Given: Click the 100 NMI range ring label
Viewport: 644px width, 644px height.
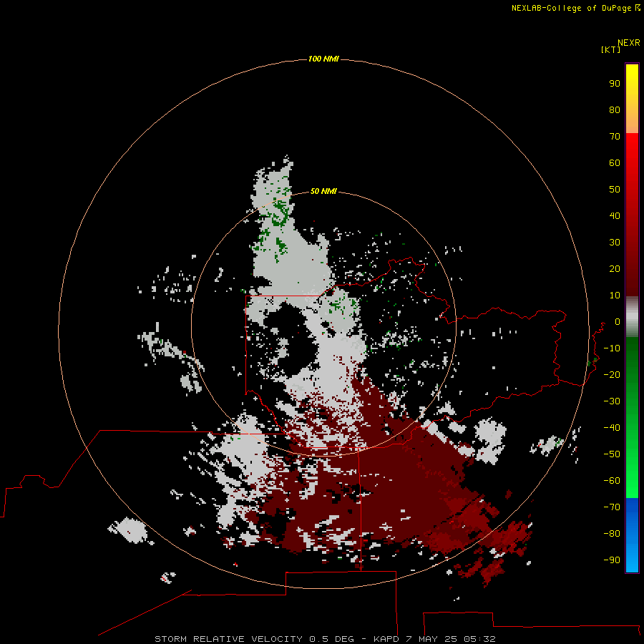Looking at the screenshot, I should 323,59.
